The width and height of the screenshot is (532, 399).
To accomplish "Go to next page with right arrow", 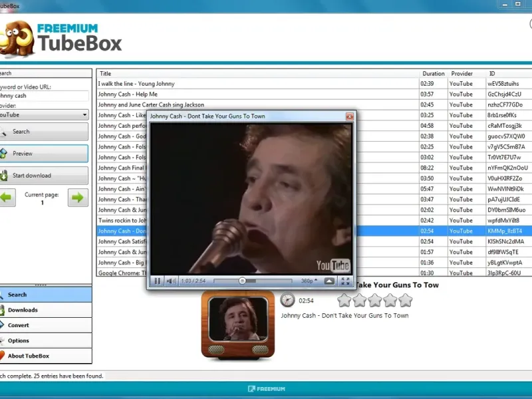I will (x=78, y=198).
